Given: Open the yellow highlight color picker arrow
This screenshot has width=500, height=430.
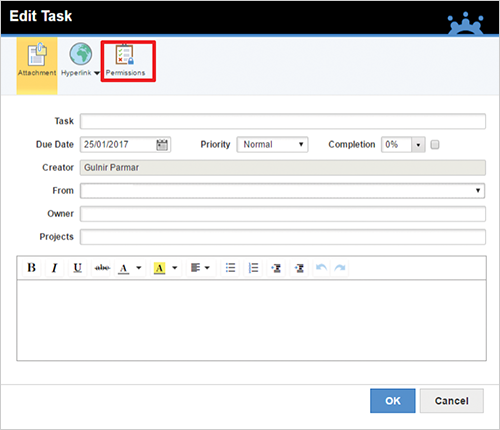Looking at the screenshot, I should pos(175,268).
